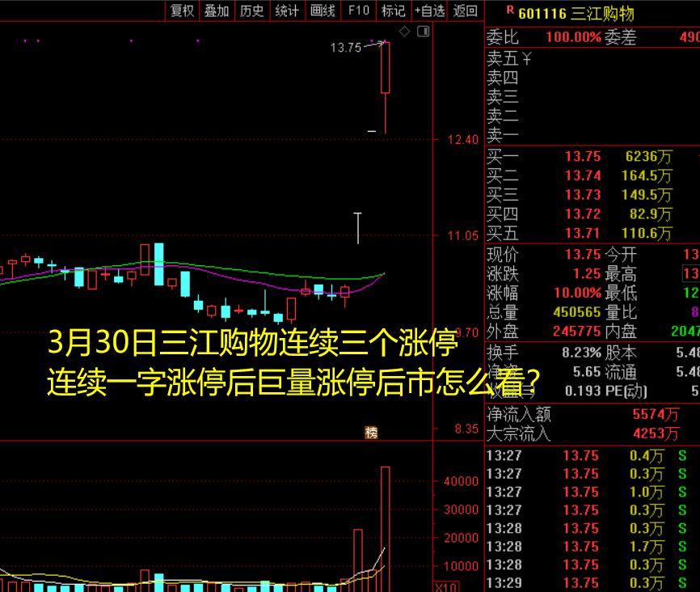
Task: Click the ¥ symbol next to 卖五
Action: tap(526, 59)
